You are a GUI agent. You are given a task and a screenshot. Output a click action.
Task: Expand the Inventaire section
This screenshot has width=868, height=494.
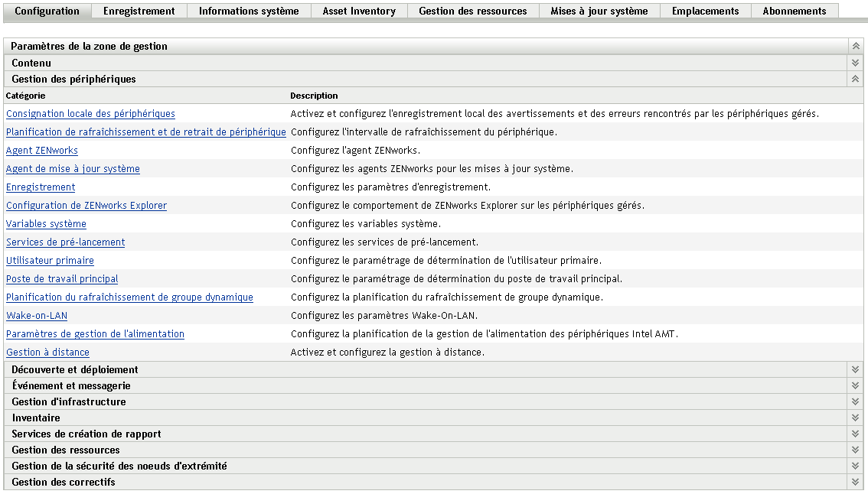click(853, 418)
